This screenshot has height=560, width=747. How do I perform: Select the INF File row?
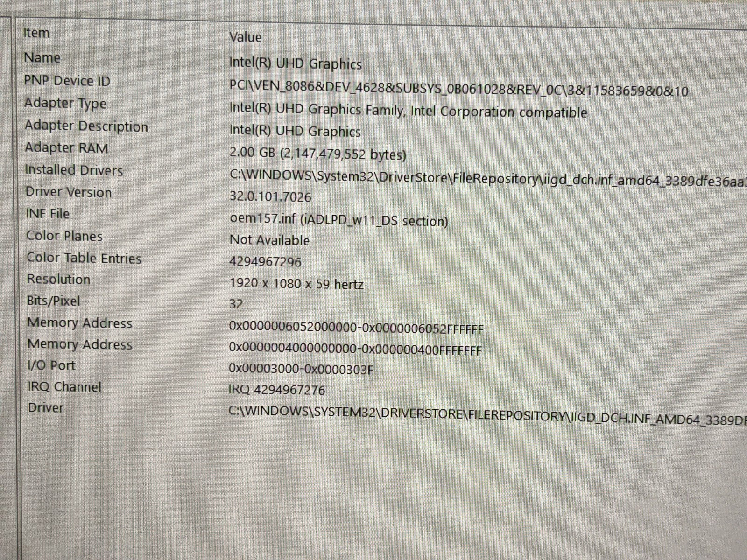(x=48, y=214)
